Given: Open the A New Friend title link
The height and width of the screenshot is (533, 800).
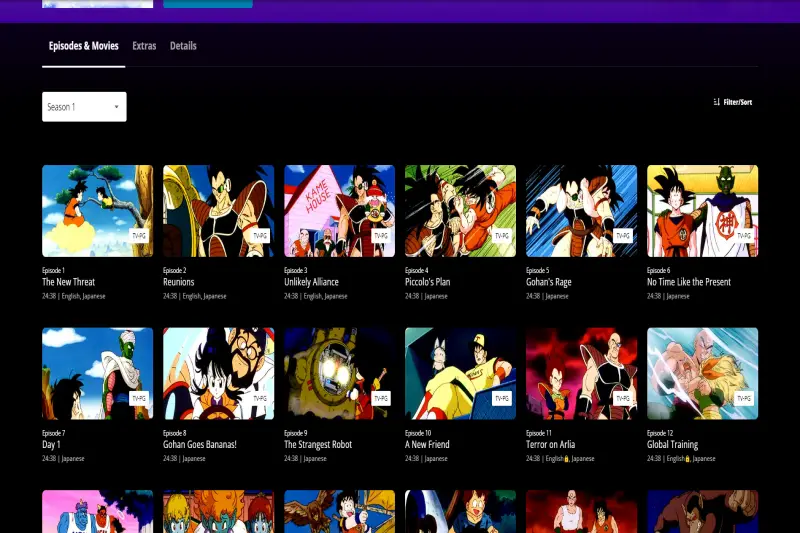Looking at the screenshot, I should click(x=427, y=444).
